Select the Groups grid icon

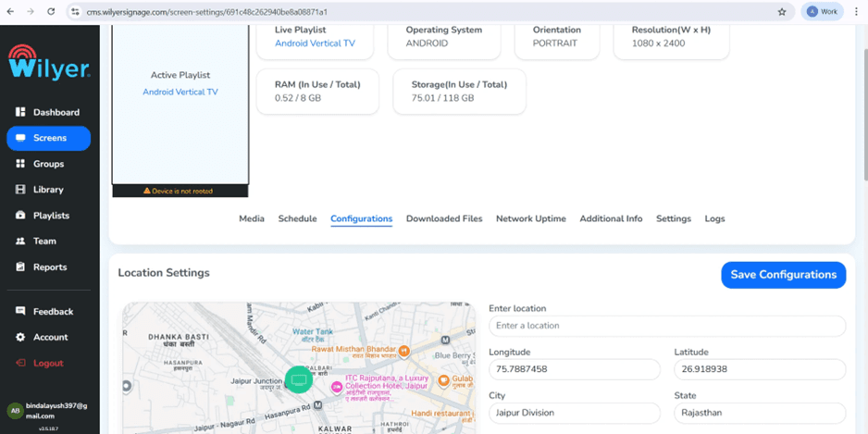[20, 164]
